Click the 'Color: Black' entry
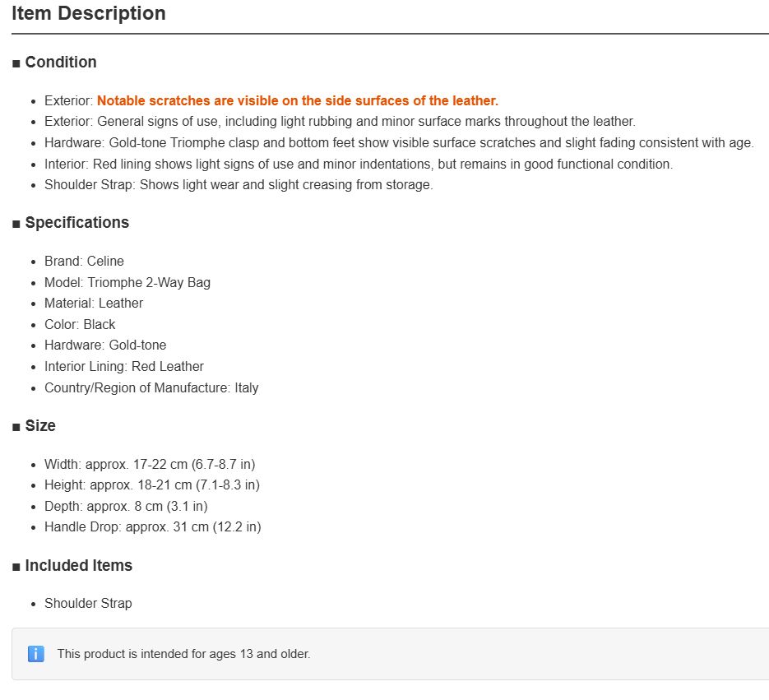The height and width of the screenshot is (700, 769). (80, 324)
